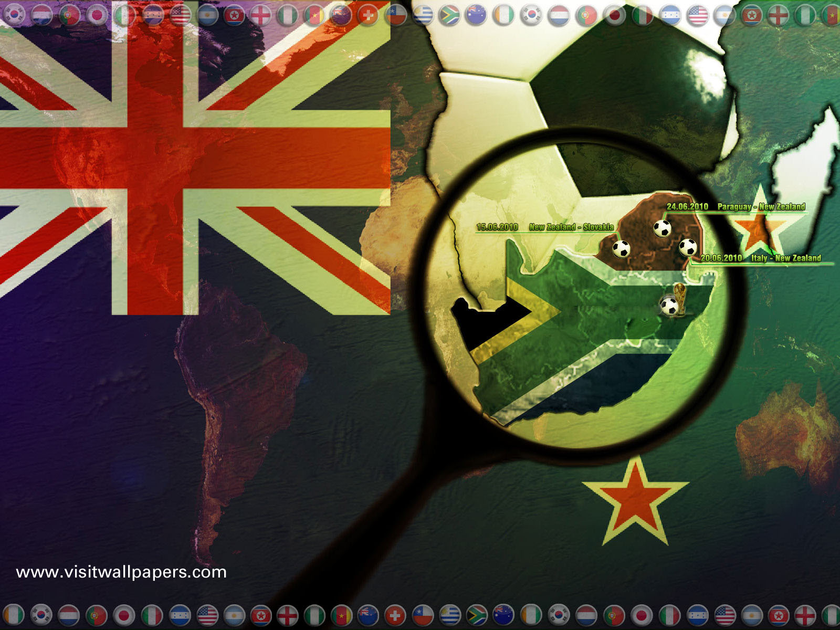
Task: Click the Chile flag in the bottom row
Action: pyautogui.click(x=423, y=615)
